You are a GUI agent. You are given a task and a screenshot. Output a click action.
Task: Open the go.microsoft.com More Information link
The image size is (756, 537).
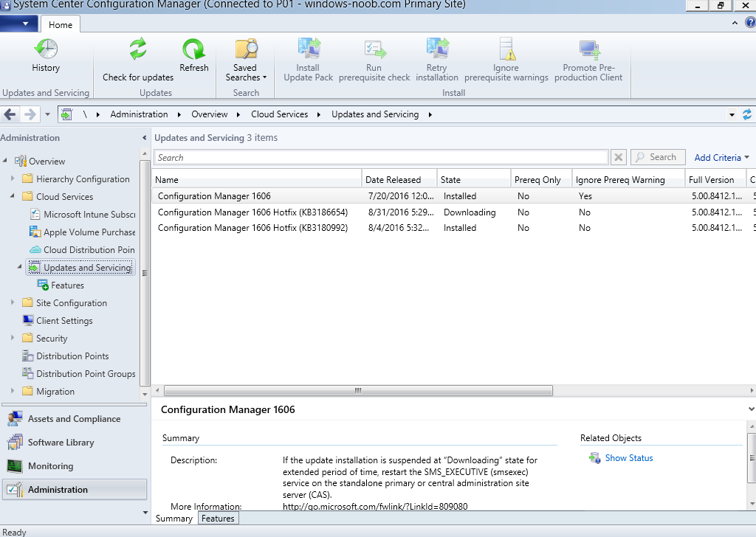375,507
